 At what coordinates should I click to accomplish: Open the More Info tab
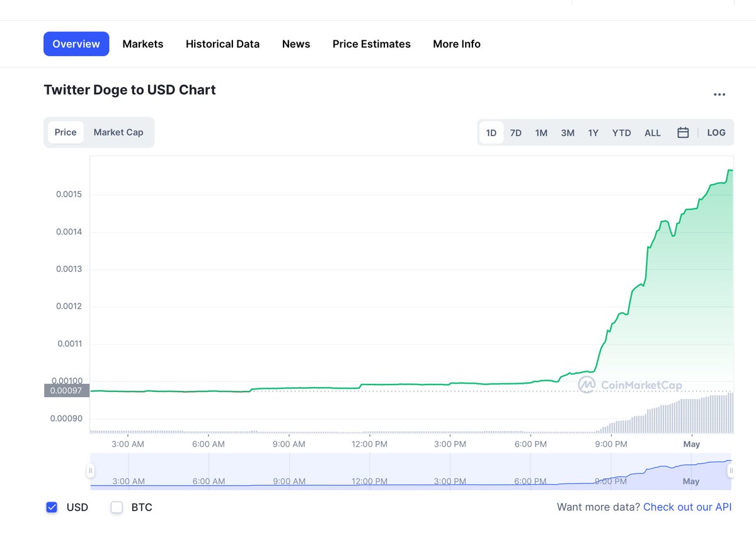(x=457, y=44)
